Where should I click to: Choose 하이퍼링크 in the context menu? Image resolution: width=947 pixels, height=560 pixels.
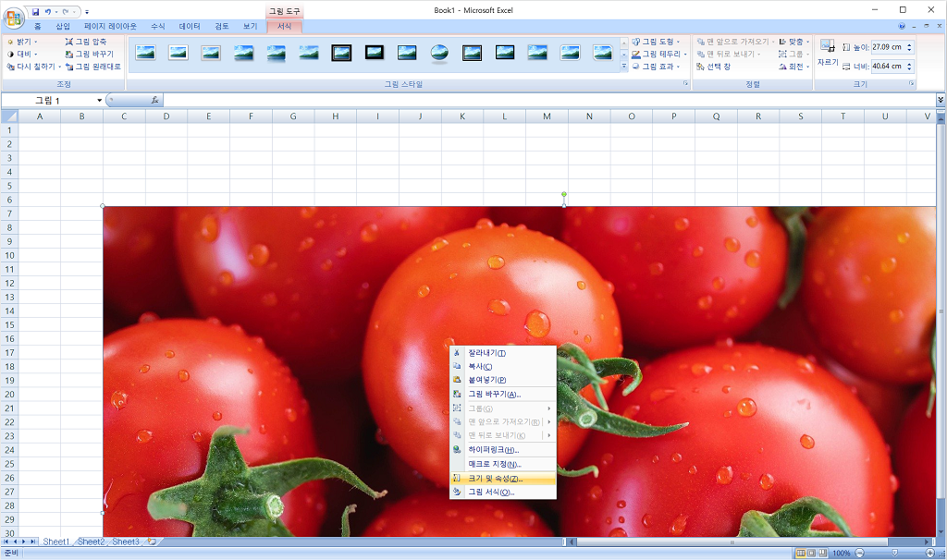pyautogui.click(x=502, y=449)
